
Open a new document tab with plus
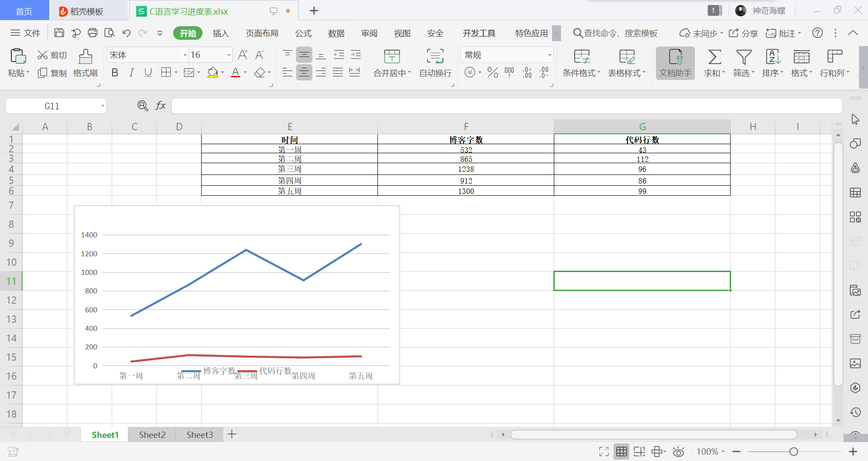314,11
